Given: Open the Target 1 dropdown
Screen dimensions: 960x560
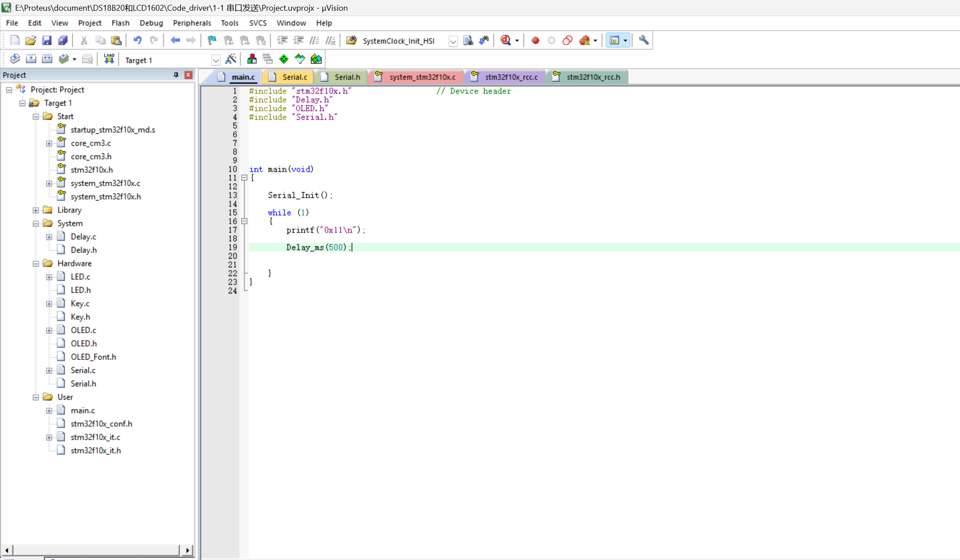Looking at the screenshot, I should pos(216,60).
